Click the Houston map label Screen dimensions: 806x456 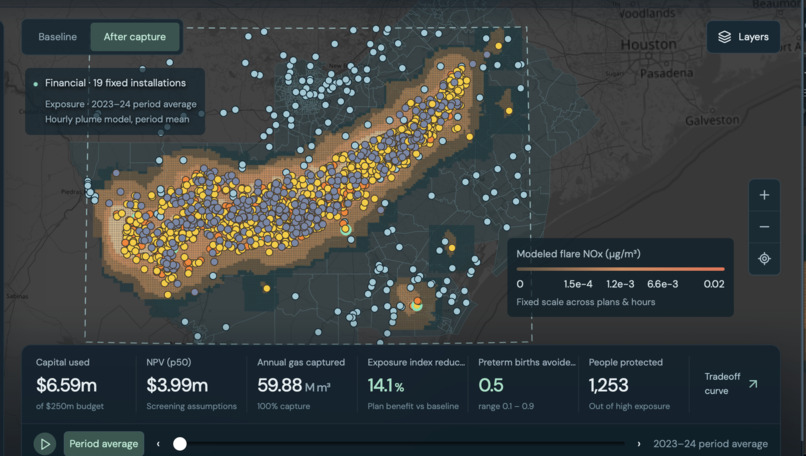tap(648, 45)
